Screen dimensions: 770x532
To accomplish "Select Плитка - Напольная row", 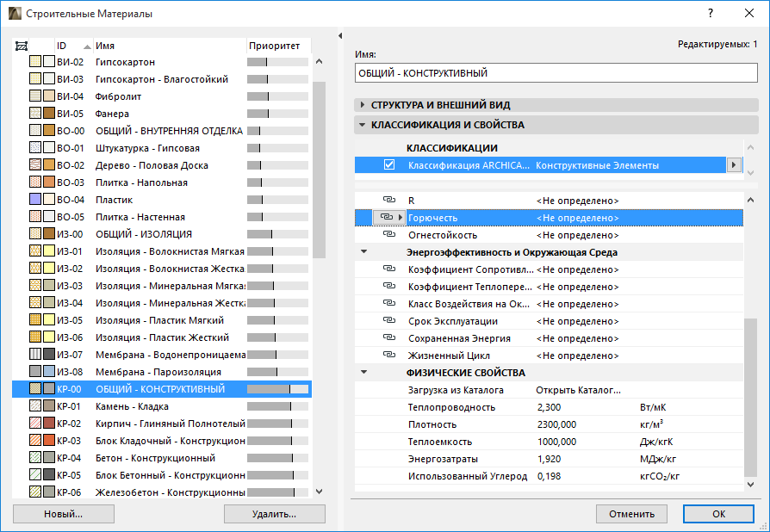I will (x=162, y=182).
